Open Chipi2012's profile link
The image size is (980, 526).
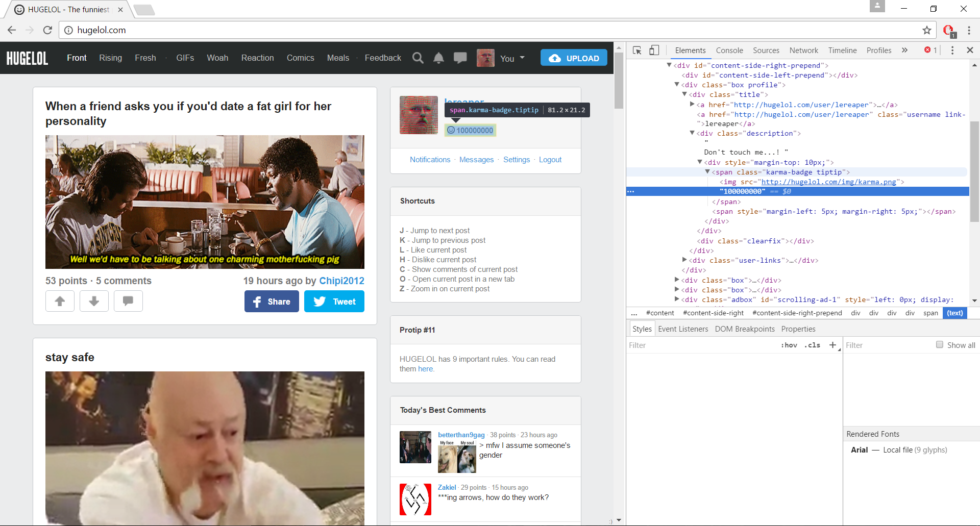(341, 281)
